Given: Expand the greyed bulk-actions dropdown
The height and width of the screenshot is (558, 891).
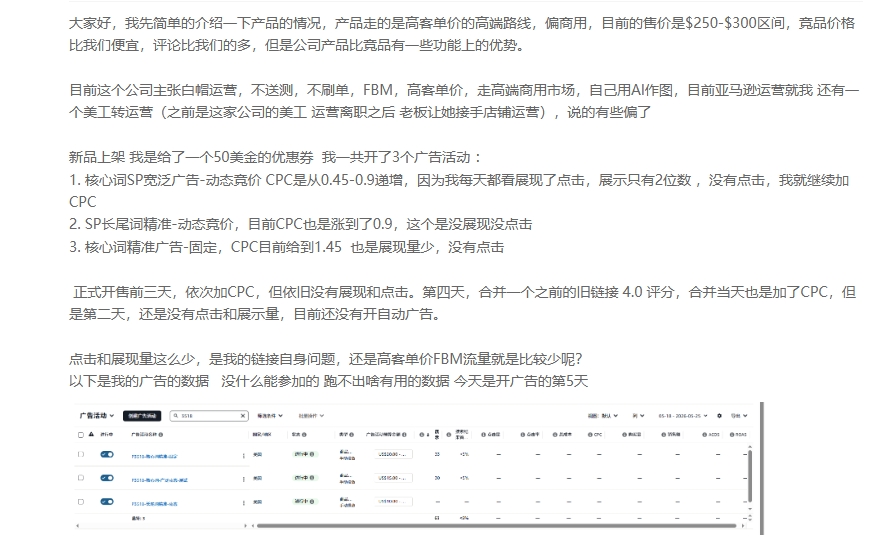Looking at the screenshot, I should click(x=311, y=416).
